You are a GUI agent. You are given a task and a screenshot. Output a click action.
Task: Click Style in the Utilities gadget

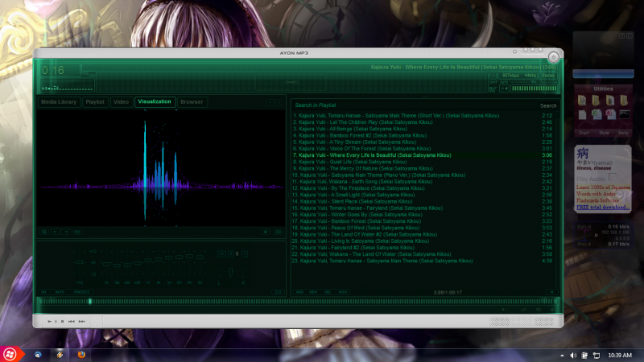(604, 133)
